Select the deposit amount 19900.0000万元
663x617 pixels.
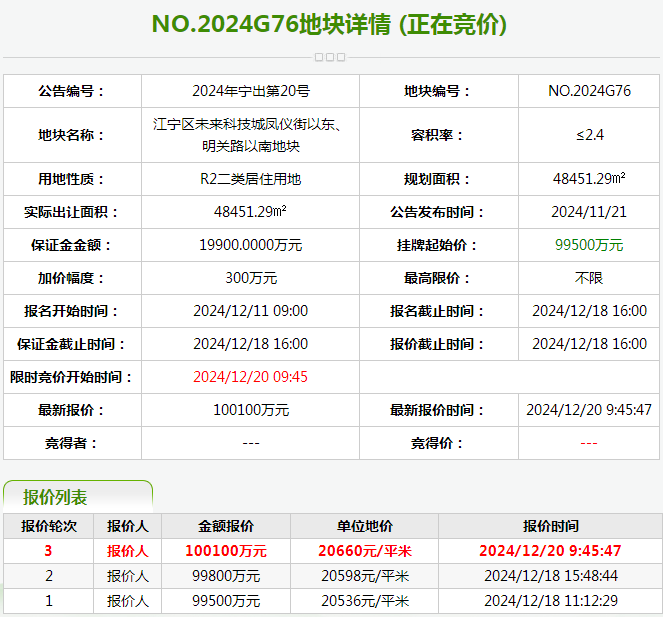(x=251, y=245)
